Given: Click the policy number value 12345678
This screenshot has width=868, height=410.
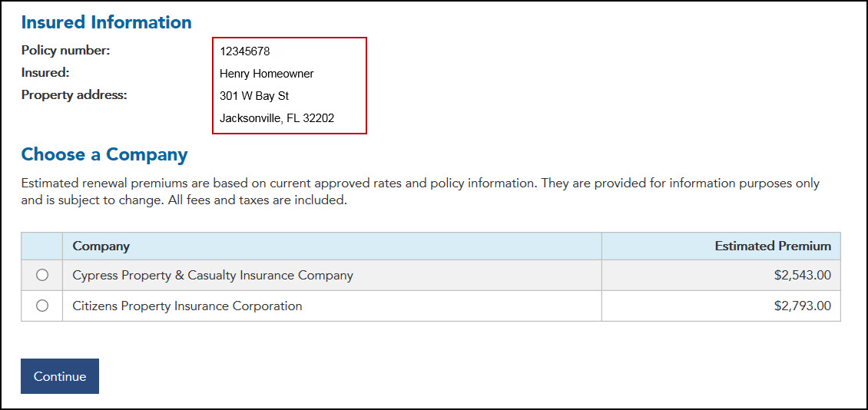Looking at the screenshot, I should [244, 51].
